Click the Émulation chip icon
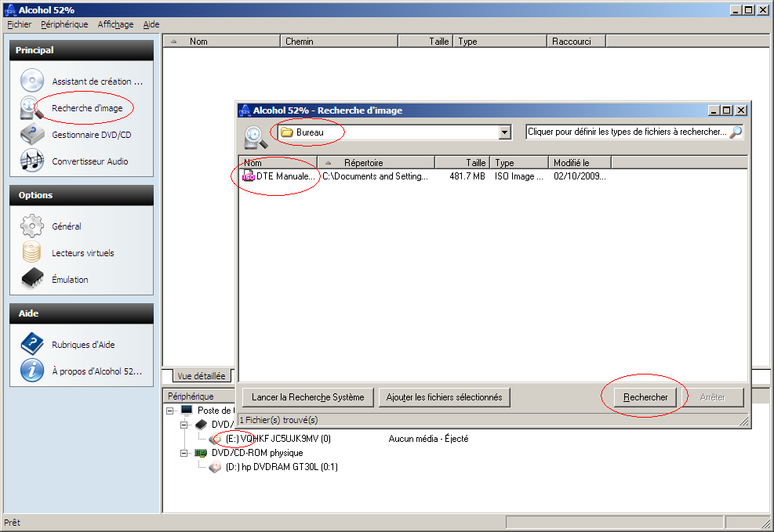Viewport: 774px width, 532px height. (33, 279)
